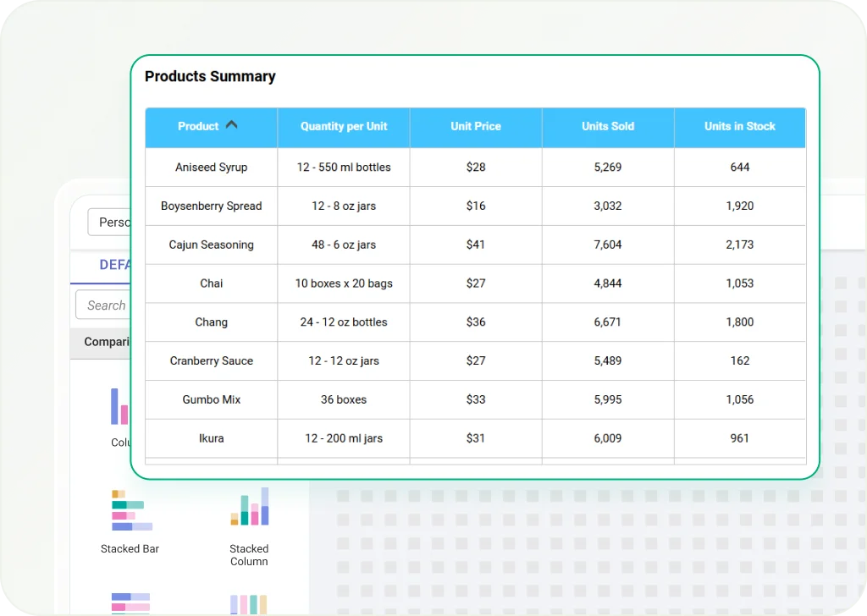The image size is (867, 616).
Task: Switch to the DEFAULT tab
Action: [114, 265]
